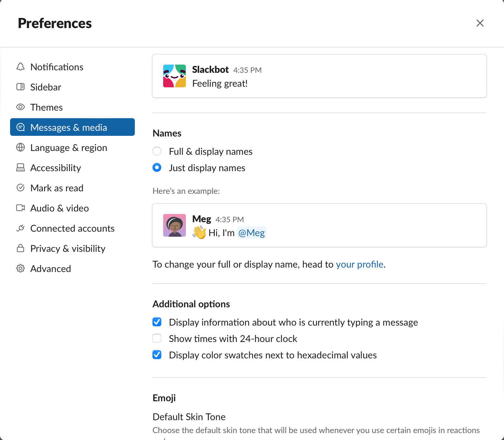Click the Accessibility keyboard icon
The image size is (504, 440).
[20, 168]
